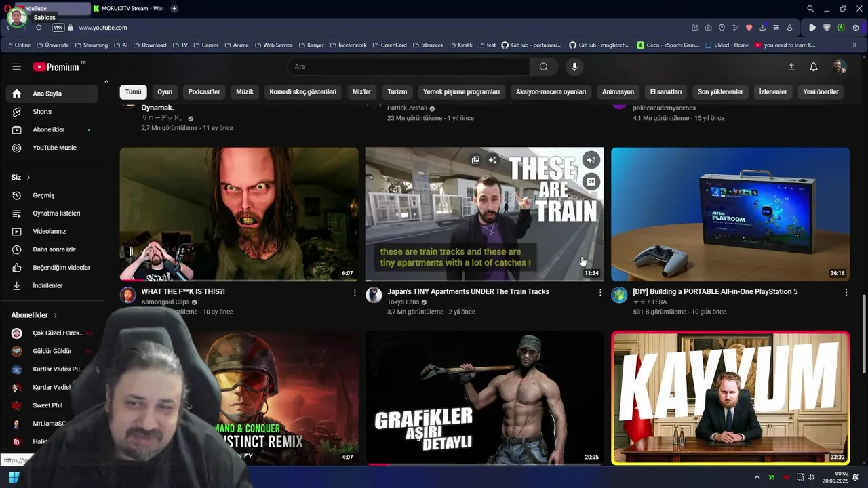Click the page vertical scrollbar thumb
The width and height of the screenshot is (868, 488).
pyautogui.click(x=863, y=333)
